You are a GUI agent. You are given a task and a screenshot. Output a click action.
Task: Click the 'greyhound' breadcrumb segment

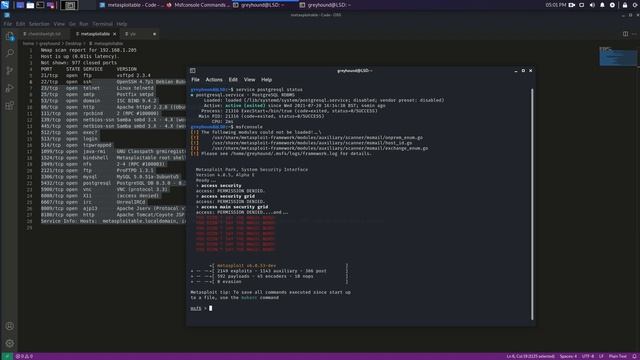tap(49, 43)
